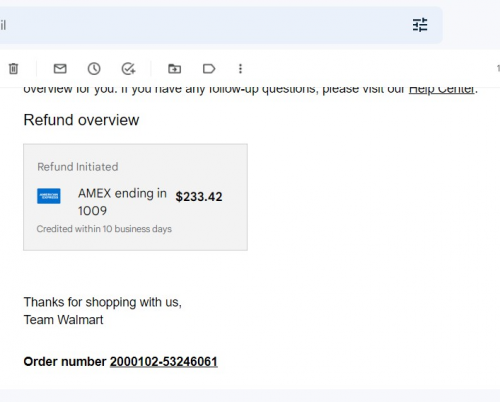Image resolution: width=500 pixels, height=402 pixels.
Task: Click the AMEX ending in 1009 text
Action: tap(122, 202)
